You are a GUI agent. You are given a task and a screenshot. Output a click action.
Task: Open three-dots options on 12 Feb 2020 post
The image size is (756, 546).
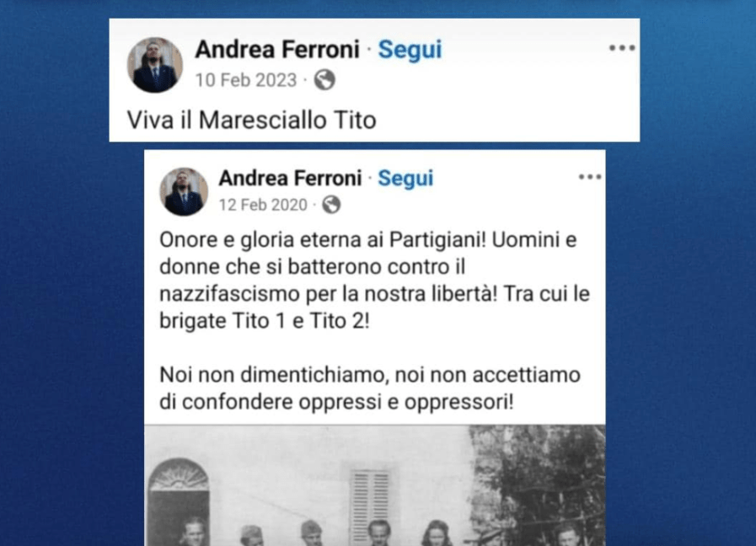[590, 177]
